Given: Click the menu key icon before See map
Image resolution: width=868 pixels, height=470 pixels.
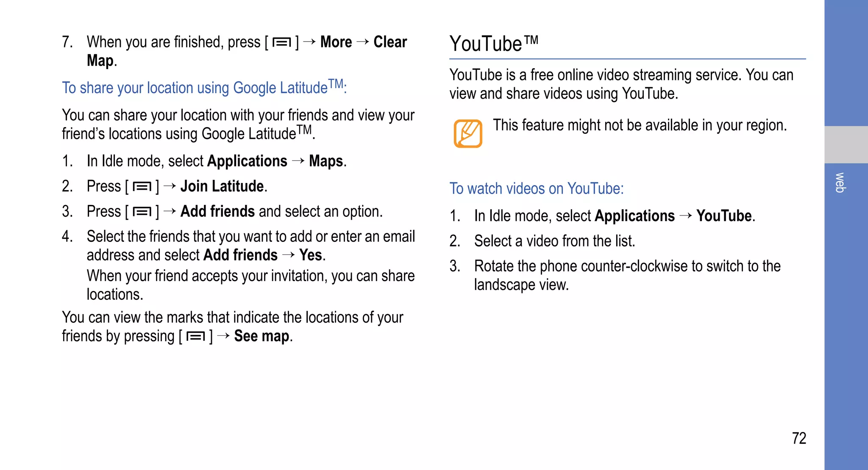Looking at the screenshot, I should pos(196,336).
